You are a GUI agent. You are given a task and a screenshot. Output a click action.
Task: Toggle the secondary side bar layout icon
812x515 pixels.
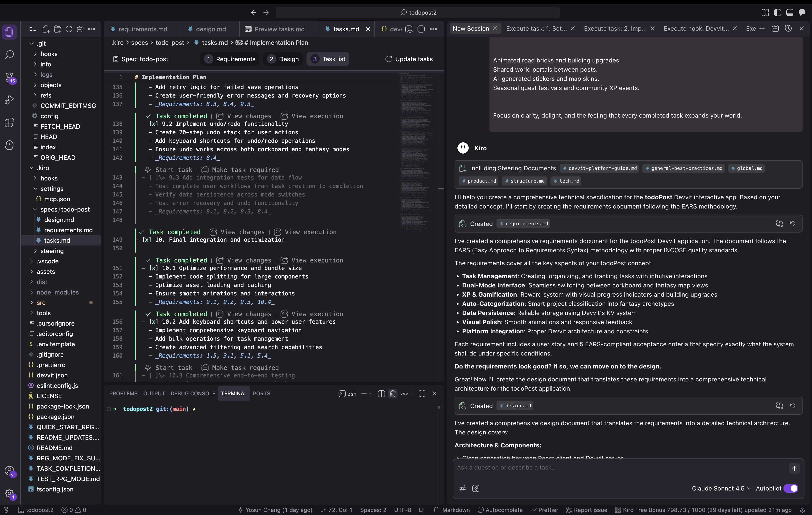click(802, 12)
